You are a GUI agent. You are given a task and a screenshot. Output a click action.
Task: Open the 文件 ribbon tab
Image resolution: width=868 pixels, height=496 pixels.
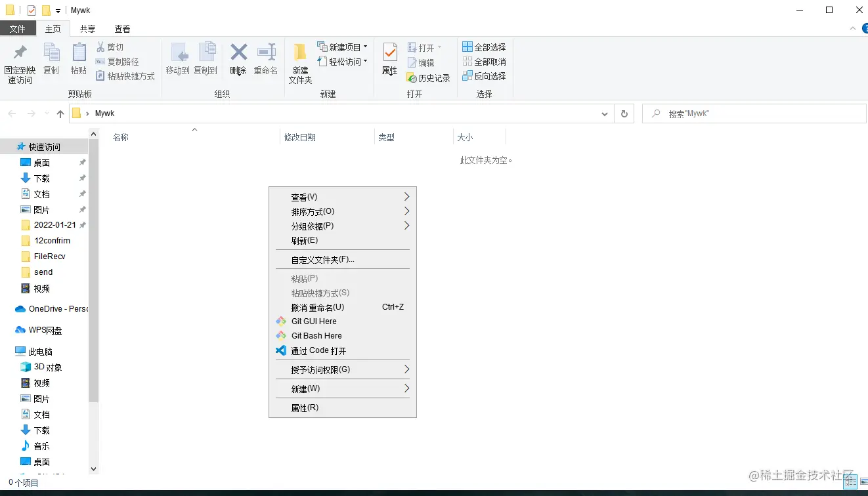[x=18, y=29]
